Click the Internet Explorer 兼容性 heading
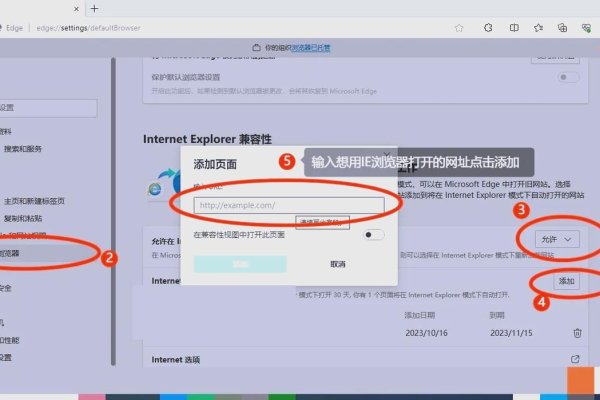This screenshot has width=600, height=400. coord(207,139)
